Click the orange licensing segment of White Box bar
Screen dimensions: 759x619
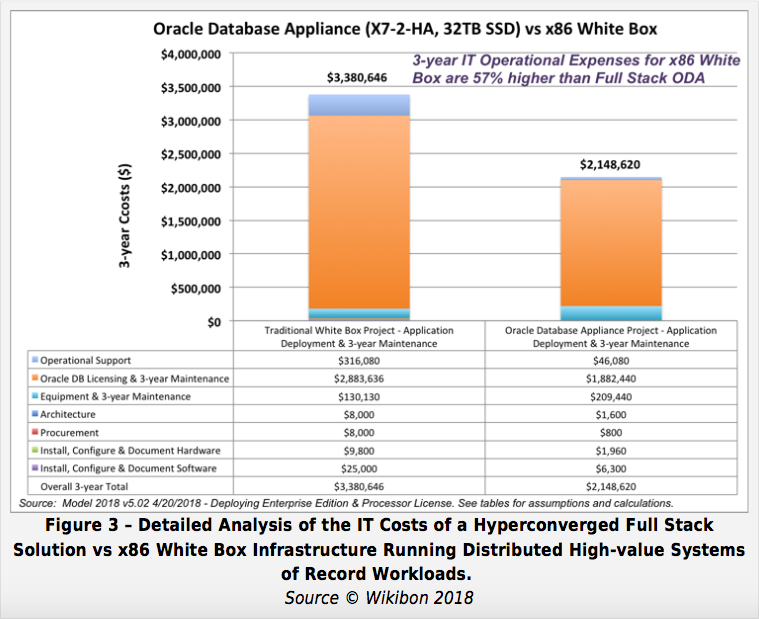[x=359, y=212]
